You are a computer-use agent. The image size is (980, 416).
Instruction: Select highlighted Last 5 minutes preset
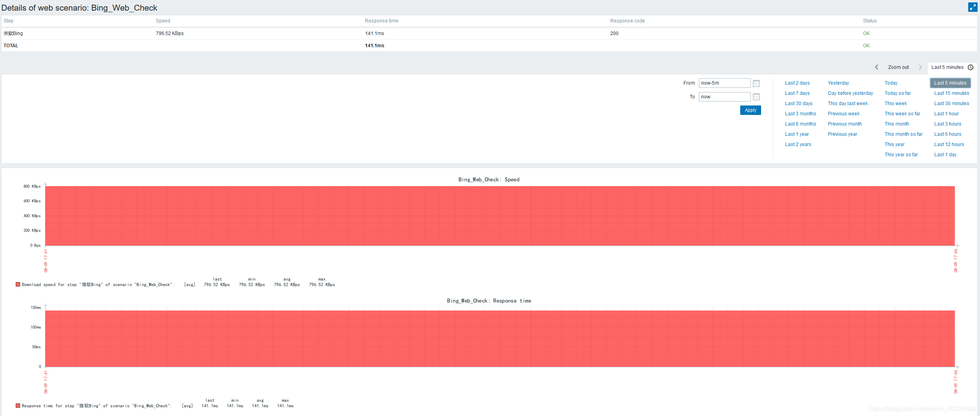point(950,83)
